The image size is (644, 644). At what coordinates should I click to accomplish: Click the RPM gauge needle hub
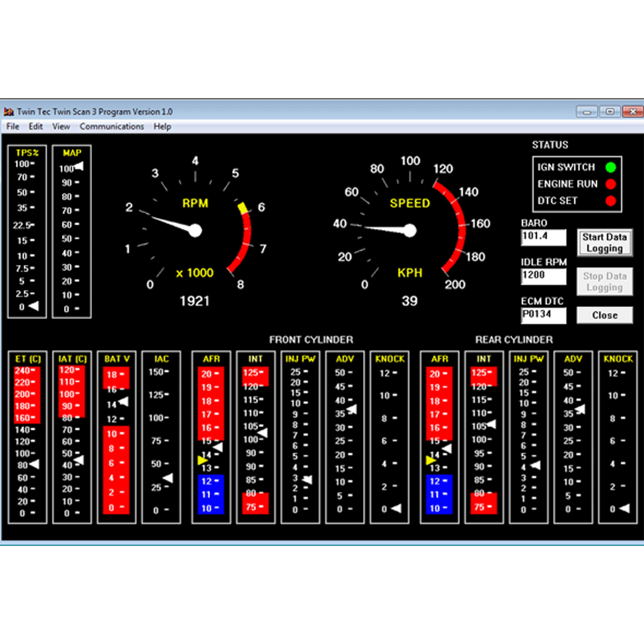pyautogui.click(x=195, y=230)
